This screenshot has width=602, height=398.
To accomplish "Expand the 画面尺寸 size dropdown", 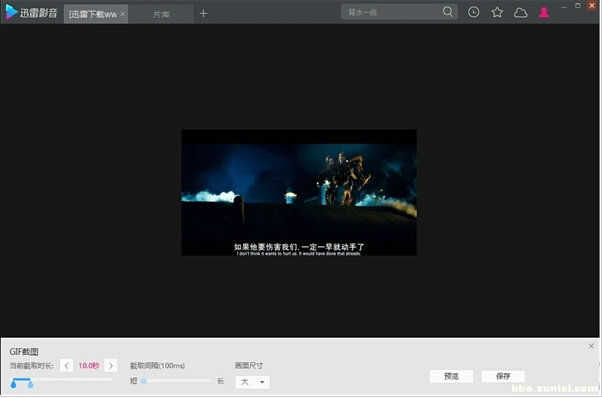I will pyautogui.click(x=252, y=382).
